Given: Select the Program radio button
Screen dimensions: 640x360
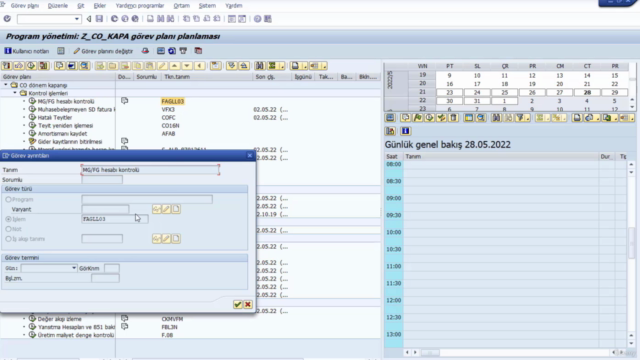Looking at the screenshot, I should click(8, 200).
